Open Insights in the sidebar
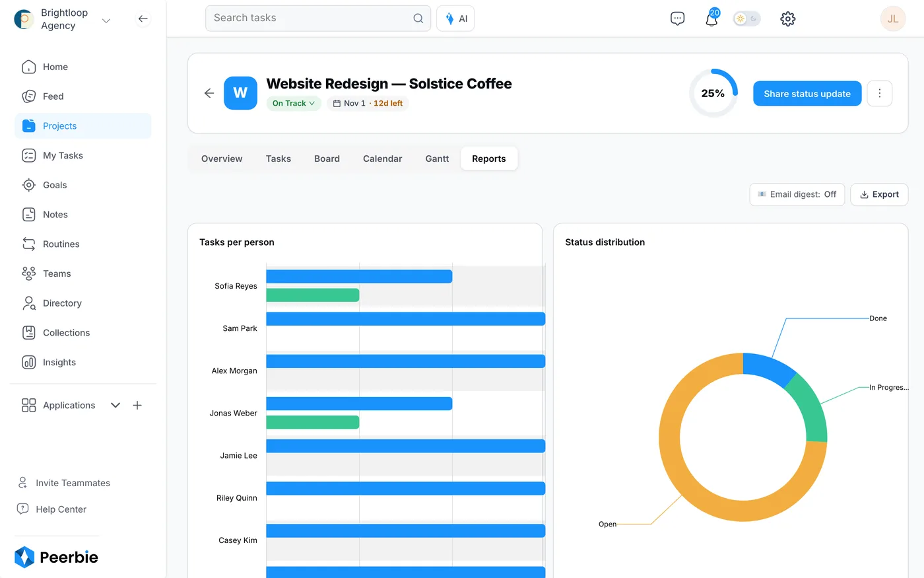This screenshot has height=578, width=924. pos(82,362)
